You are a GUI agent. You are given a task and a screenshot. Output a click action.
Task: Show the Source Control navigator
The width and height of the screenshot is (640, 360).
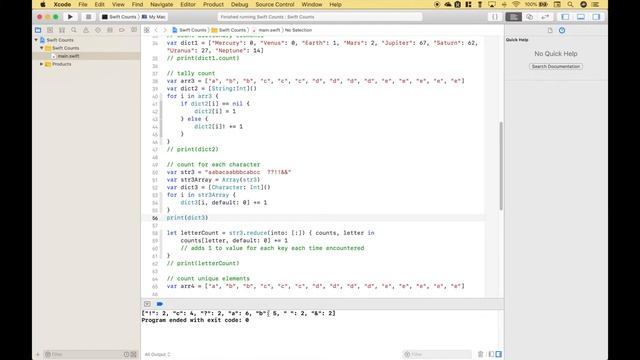tap(50, 30)
